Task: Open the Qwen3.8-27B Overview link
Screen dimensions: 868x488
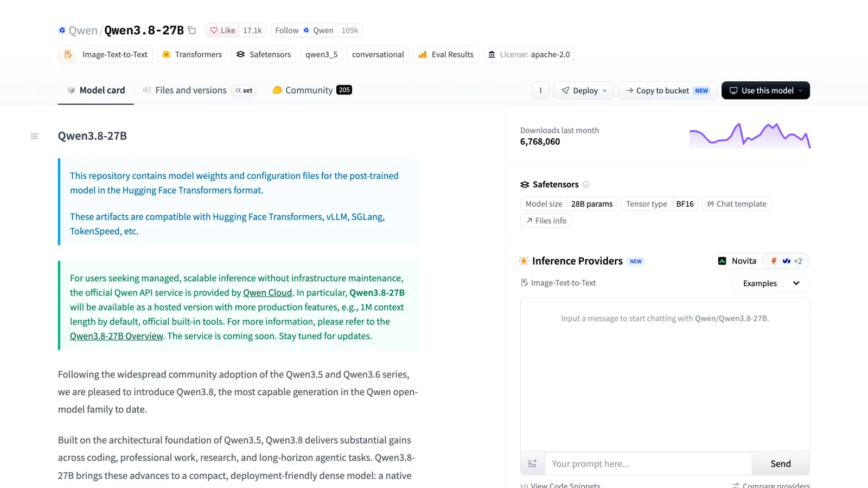Action: (x=117, y=336)
